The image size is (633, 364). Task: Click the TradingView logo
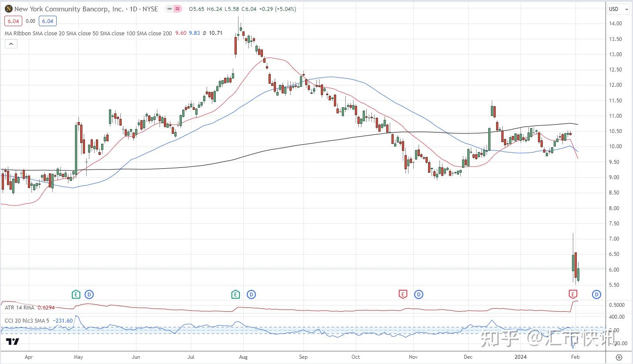13,342
